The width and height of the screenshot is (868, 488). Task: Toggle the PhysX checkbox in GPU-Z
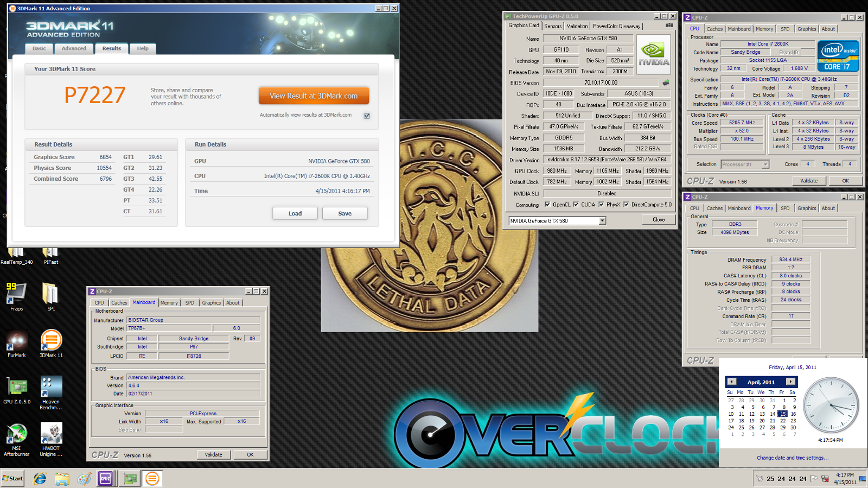pos(601,205)
